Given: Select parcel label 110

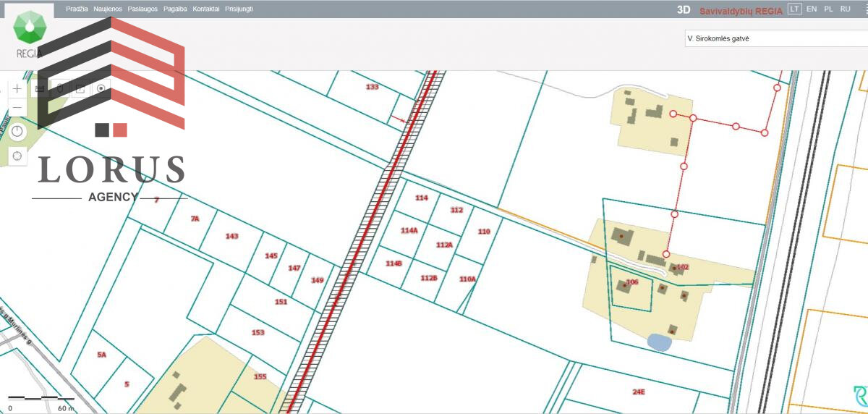Looking at the screenshot, I should click(484, 232).
